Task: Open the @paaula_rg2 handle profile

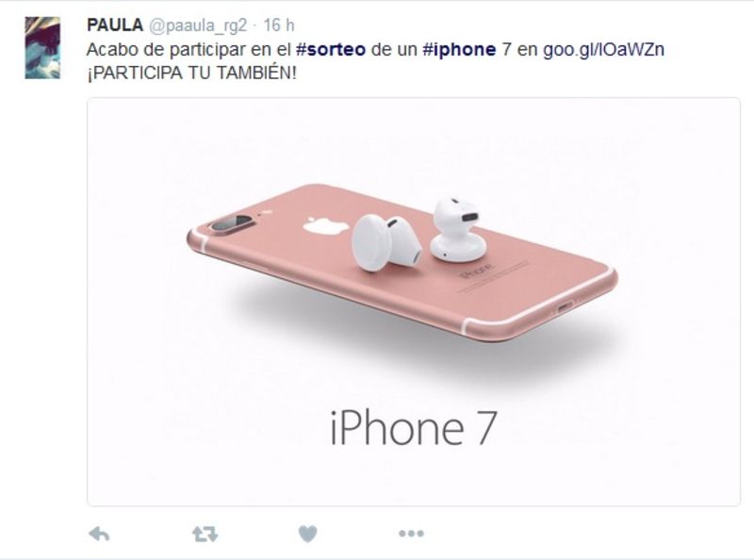Action: (x=198, y=25)
